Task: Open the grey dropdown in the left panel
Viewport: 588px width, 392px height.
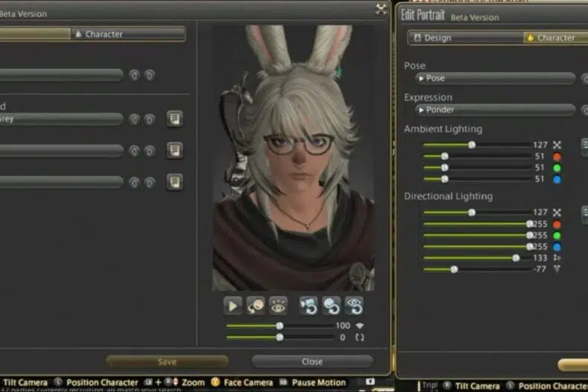Action: click(61, 119)
